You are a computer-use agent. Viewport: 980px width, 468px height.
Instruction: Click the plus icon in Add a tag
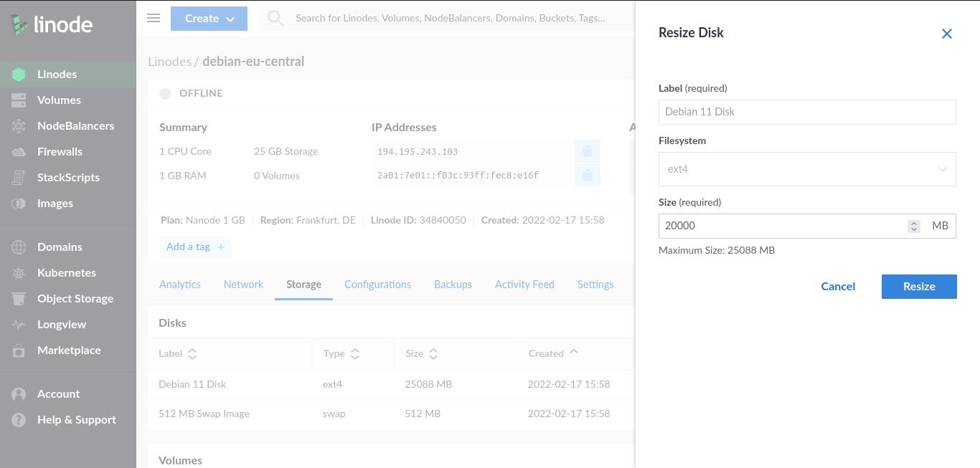pyautogui.click(x=221, y=247)
